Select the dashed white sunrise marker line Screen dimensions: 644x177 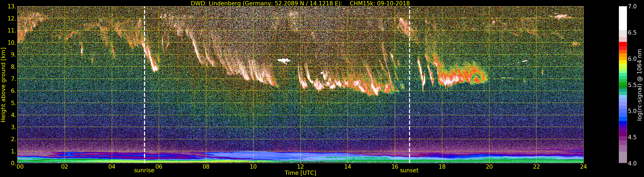coord(144,85)
